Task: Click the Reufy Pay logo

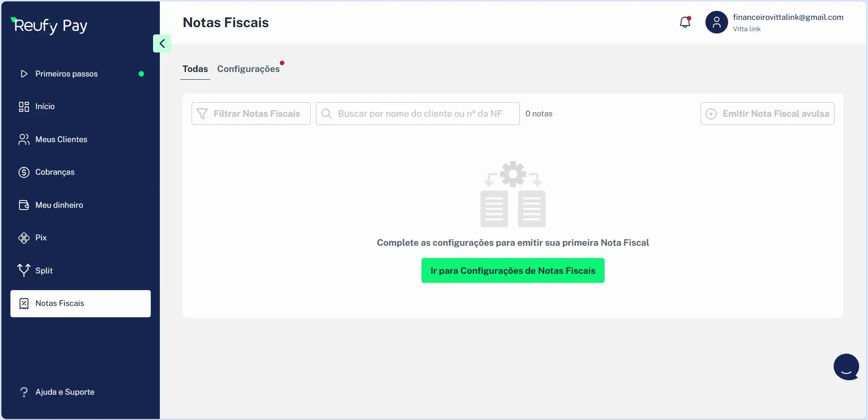Action: coord(50,26)
